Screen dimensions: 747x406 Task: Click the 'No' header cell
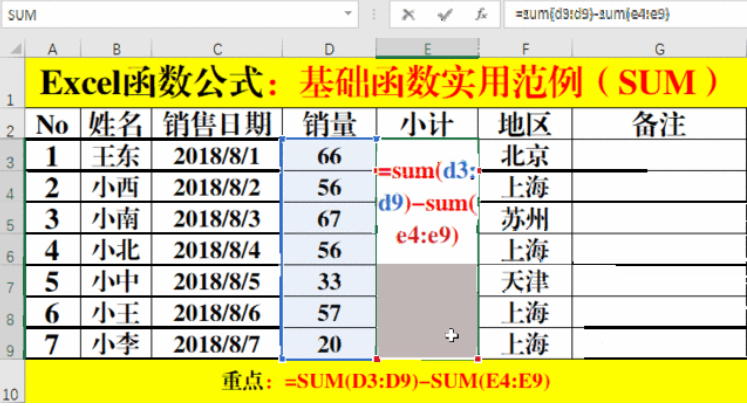click(53, 124)
